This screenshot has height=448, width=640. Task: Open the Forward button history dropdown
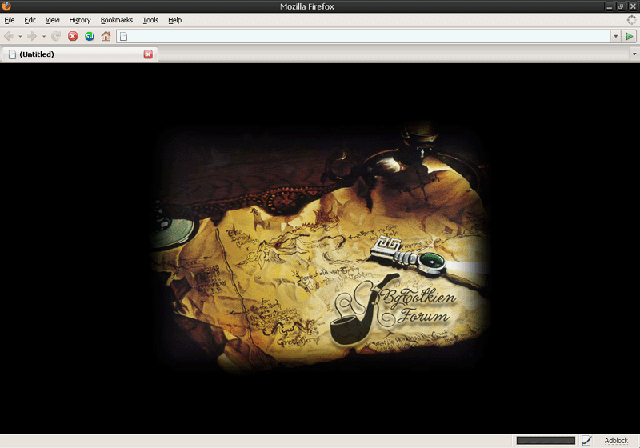click(43, 36)
